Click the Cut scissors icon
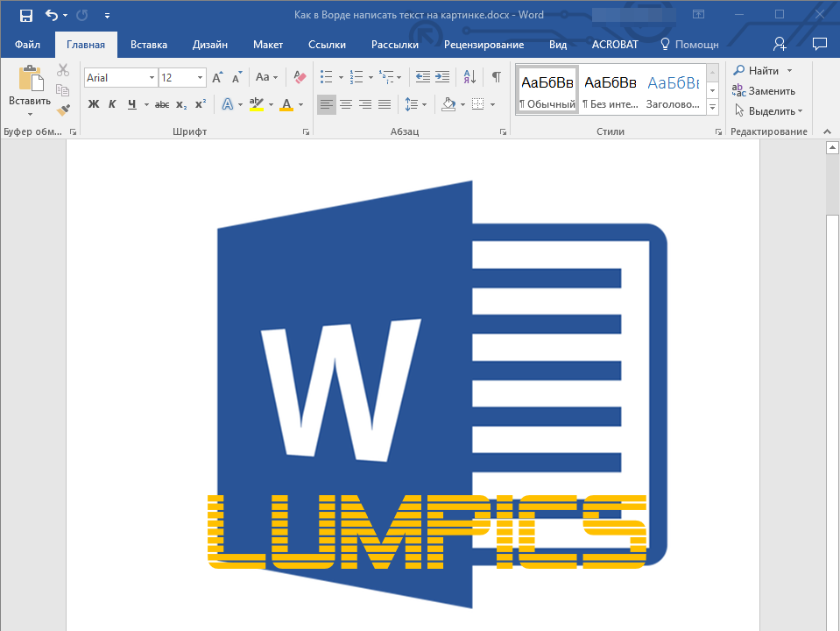The height and width of the screenshot is (631, 840). [63, 70]
